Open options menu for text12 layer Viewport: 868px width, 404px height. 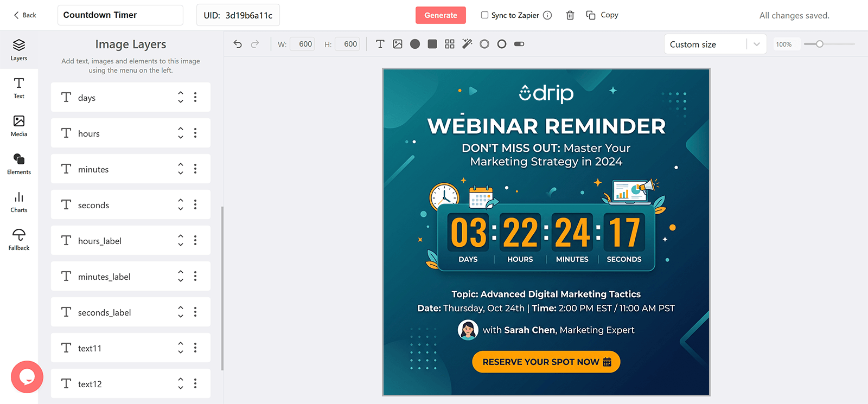[195, 383]
